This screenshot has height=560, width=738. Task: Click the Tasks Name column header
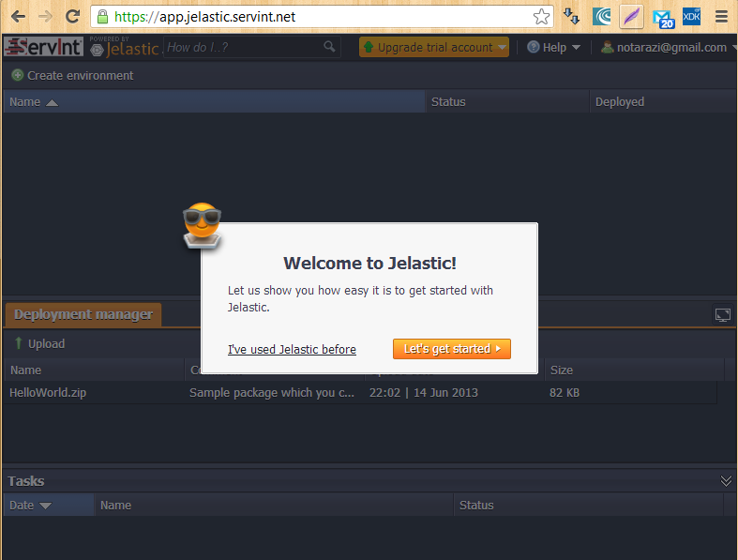click(275, 506)
